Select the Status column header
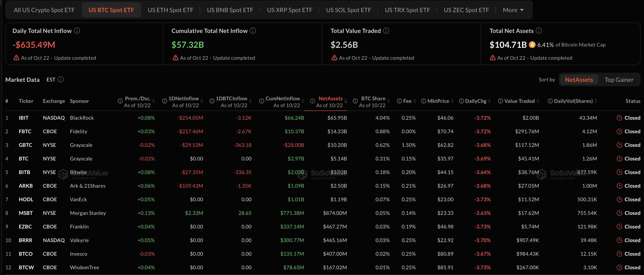Image resolution: width=644 pixels, height=275 pixels. (633, 101)
